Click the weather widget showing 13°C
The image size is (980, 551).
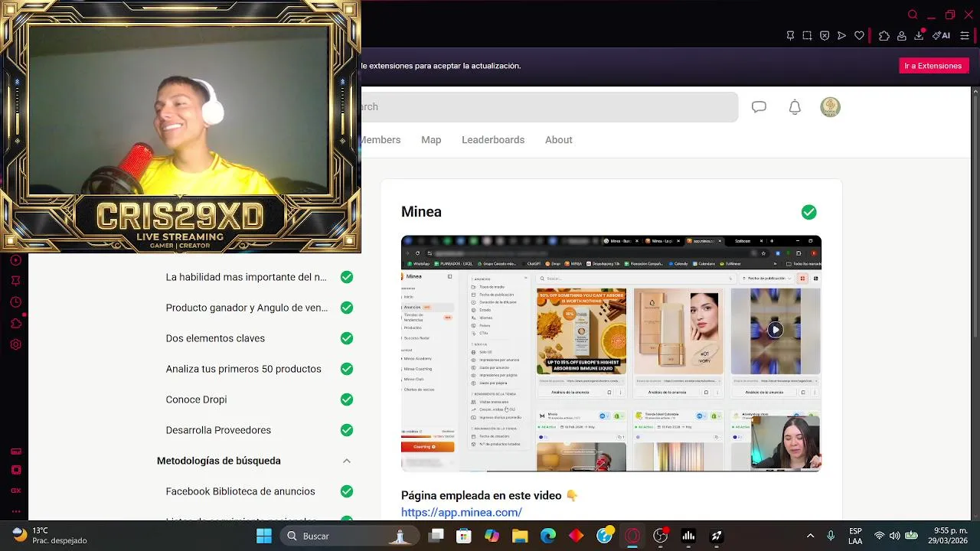click(x=51, y=536)
